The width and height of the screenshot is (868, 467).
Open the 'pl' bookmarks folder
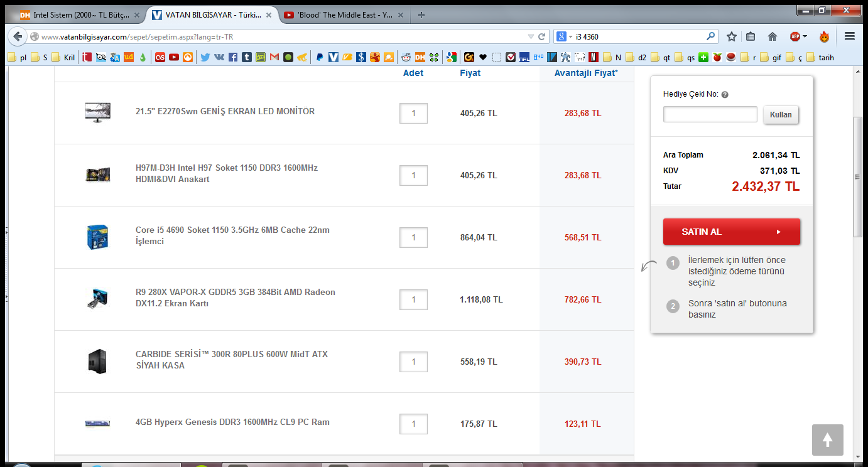click(16, 57)
